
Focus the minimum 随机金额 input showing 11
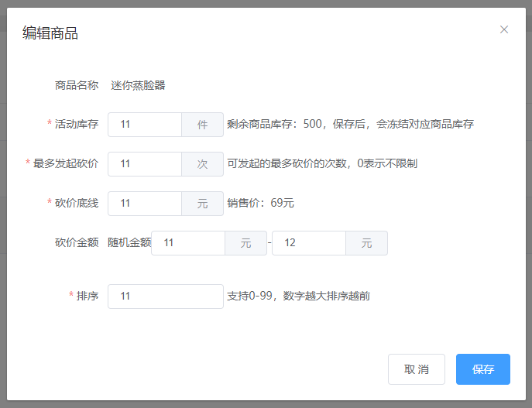pyautogui.click(x=188, y=243)
